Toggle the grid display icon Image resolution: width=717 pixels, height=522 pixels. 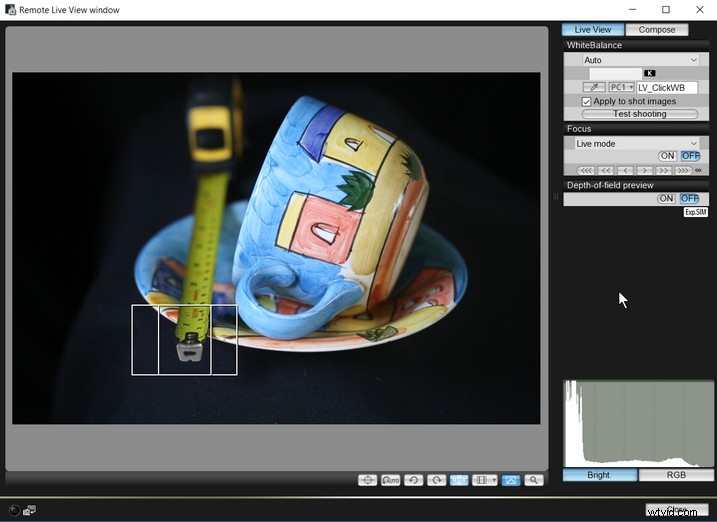click(x=459, y=480)
